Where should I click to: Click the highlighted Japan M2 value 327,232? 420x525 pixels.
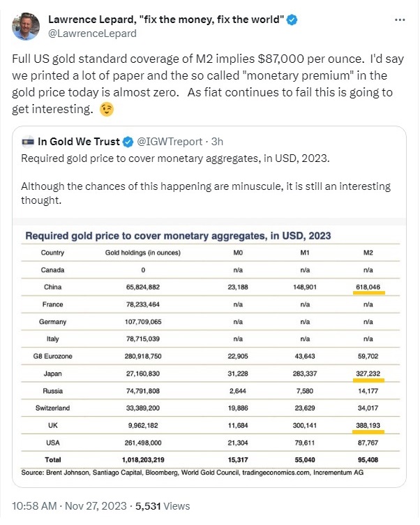tap(368, 374)
